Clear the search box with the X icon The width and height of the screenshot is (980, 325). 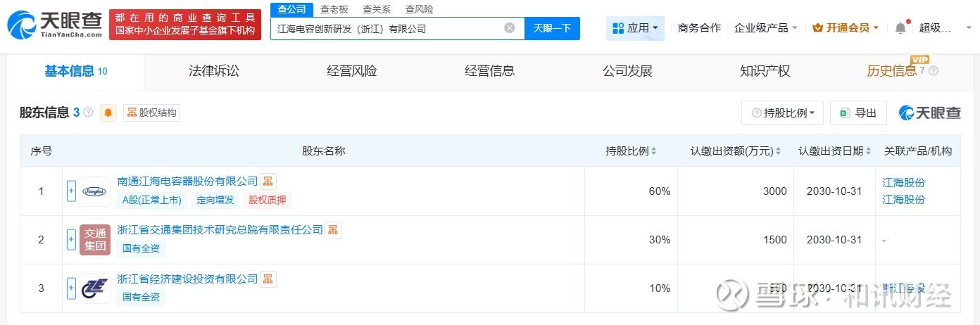(x=510, y=28)
